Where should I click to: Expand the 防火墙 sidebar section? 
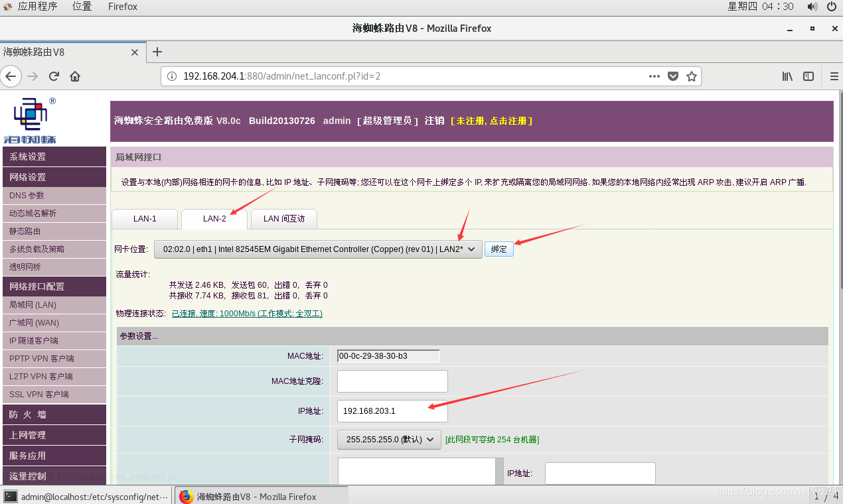coord(54,414)
